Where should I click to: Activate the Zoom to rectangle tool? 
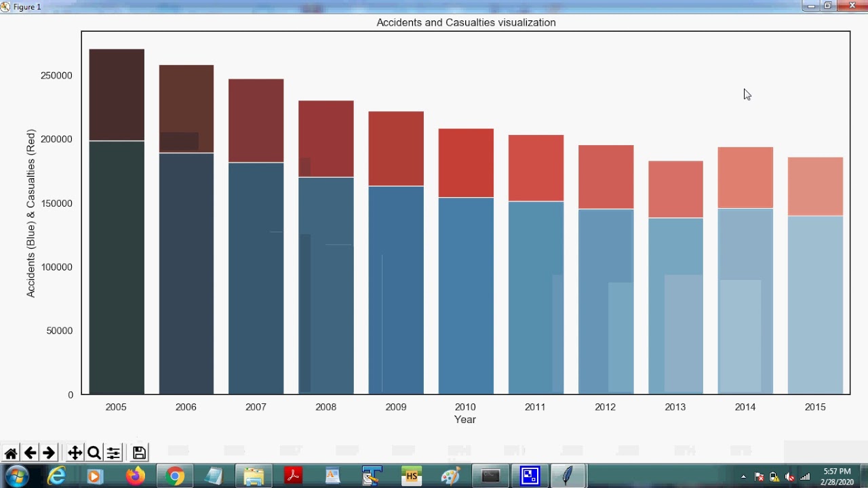pyautogui.click(x=94, y=453)
